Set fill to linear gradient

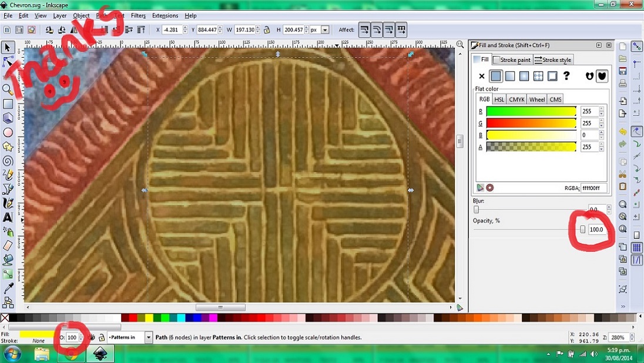(510, 76)
